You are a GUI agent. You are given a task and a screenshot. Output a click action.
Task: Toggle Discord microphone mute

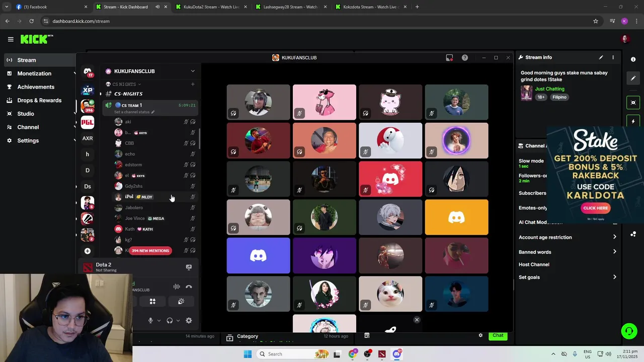point(150,320)
